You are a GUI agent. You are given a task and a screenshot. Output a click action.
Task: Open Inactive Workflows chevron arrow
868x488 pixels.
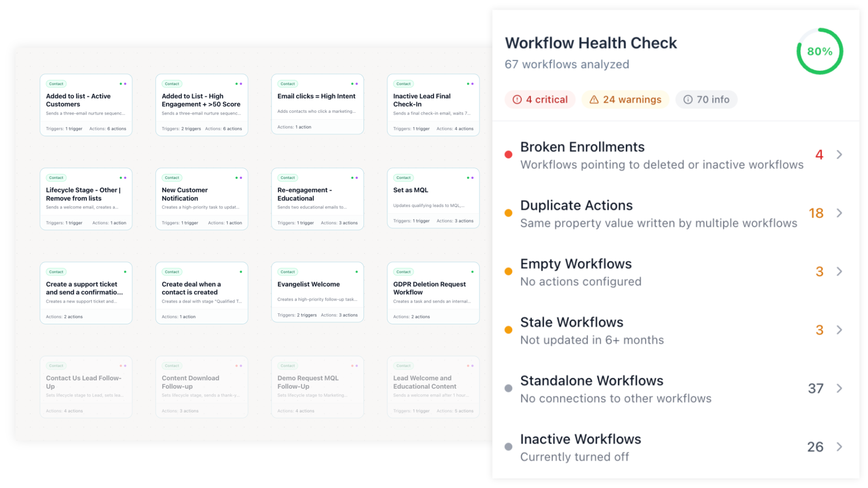point(839,447)
